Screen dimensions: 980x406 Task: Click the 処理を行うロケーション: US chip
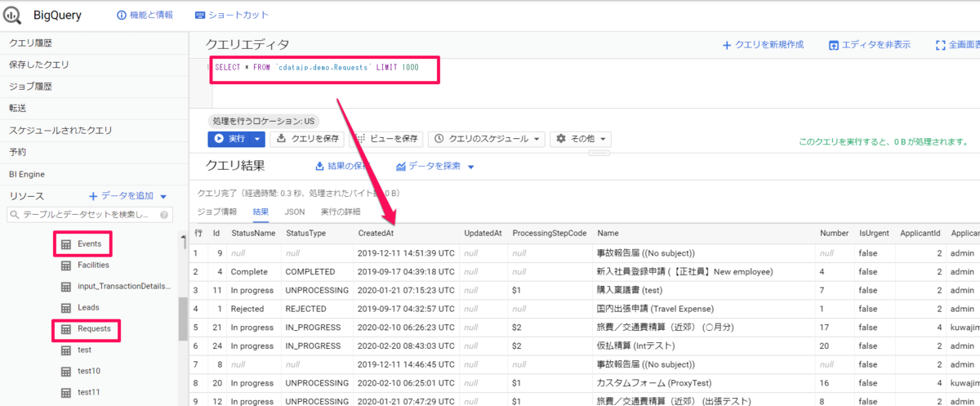click(x=263, y=121)
